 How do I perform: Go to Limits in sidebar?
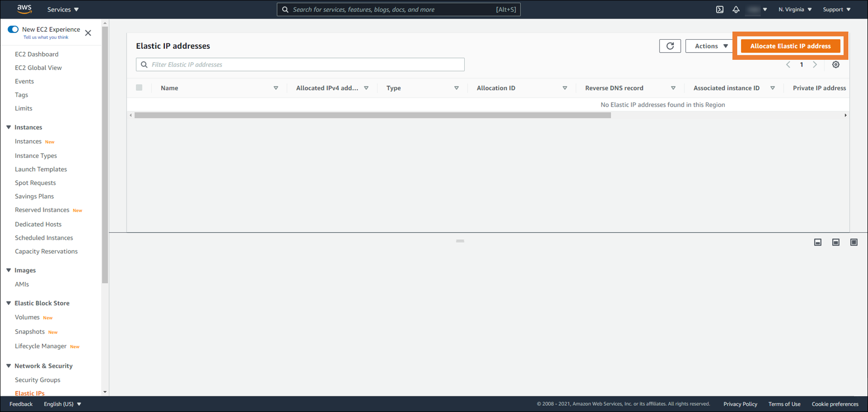[x=23, y=109]
